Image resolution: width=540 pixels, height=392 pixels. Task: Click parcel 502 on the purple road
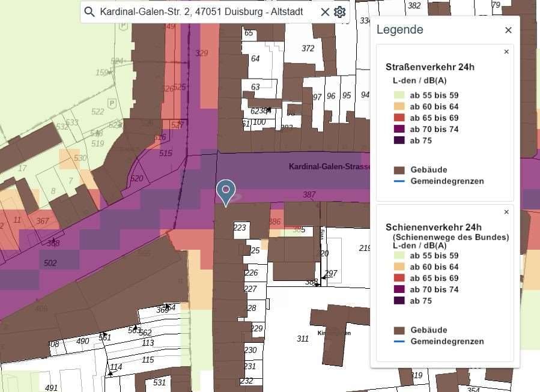tap(50, 263)
